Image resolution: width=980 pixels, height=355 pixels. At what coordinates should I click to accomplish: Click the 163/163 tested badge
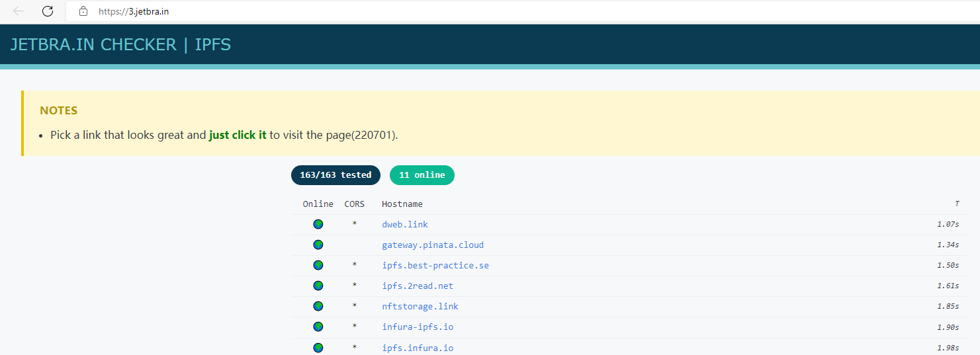(335, 175)
